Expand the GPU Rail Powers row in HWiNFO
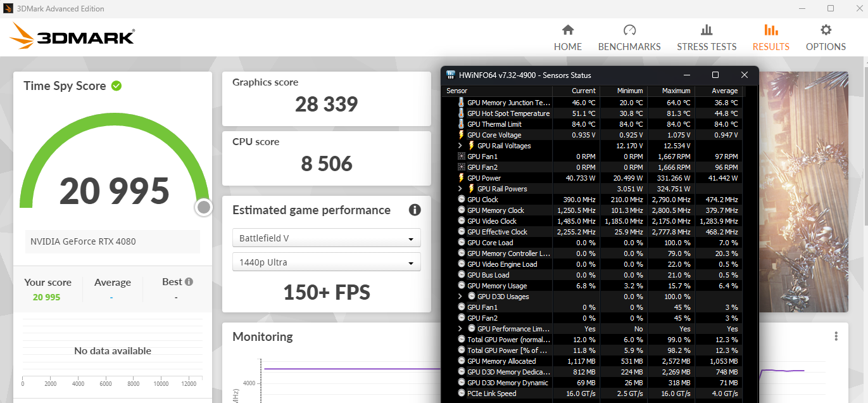 460,189
